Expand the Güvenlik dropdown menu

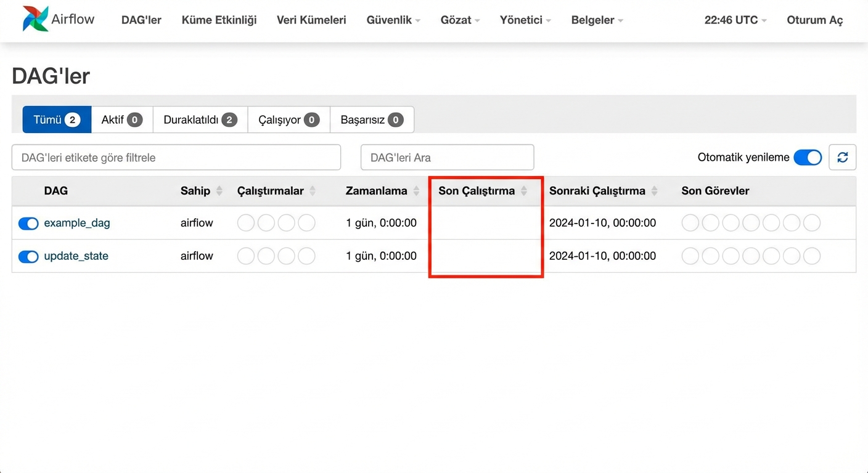tap(393, 20)
